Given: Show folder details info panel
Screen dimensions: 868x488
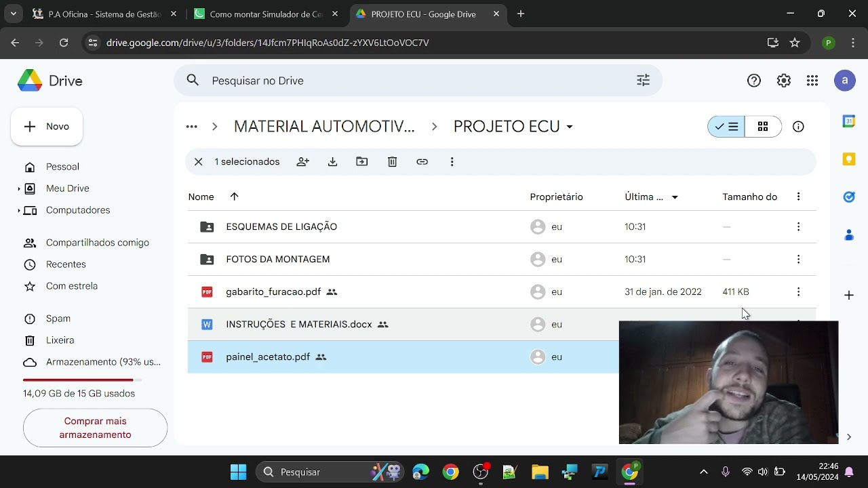Looking at the screenshot, I should 798,127.
